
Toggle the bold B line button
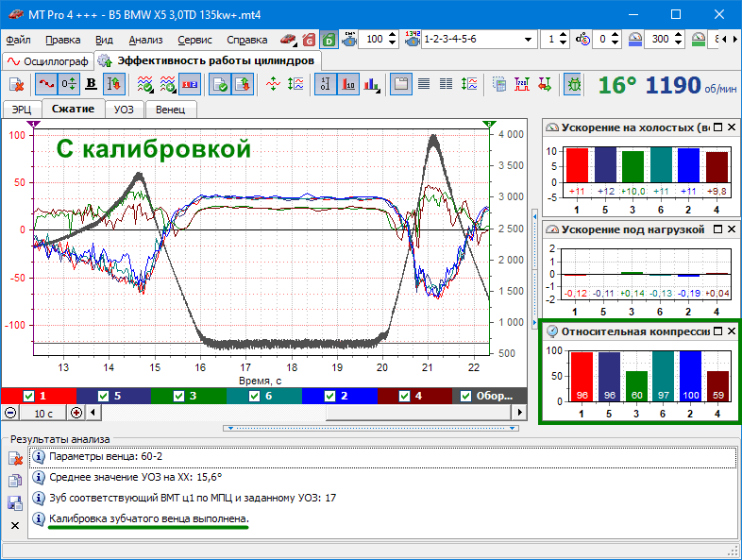tap(92, 84)
